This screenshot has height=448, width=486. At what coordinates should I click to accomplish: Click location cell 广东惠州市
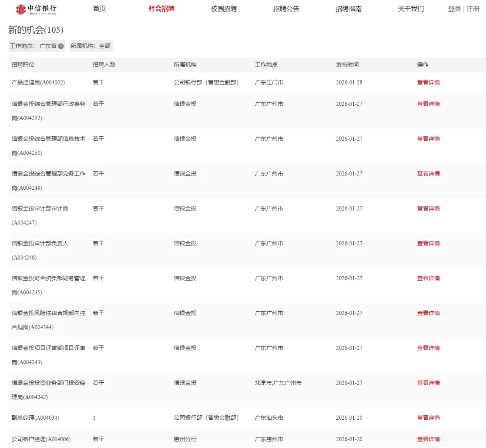coord(269,439)
